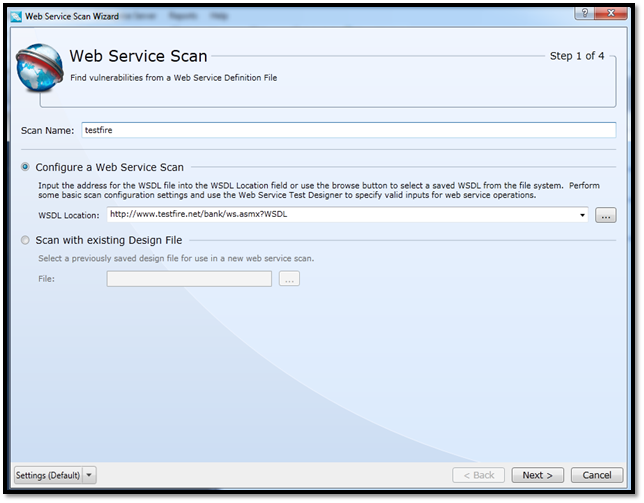Click the Back button
This screenshot has height=503, width=644.
478,475
